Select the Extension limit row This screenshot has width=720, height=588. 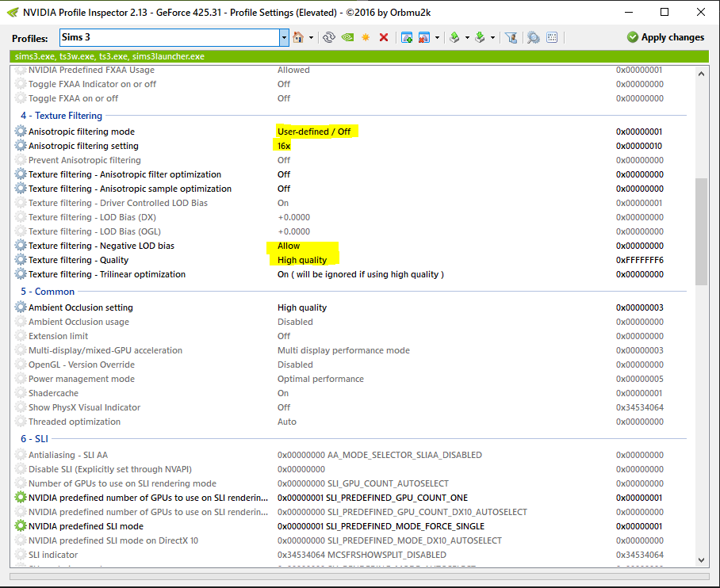pyautogui.click(x=351, y=336)
